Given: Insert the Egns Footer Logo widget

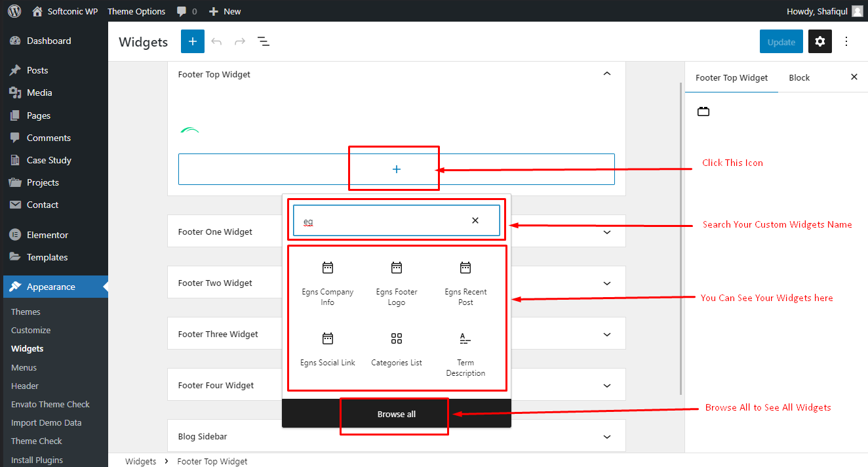Looking at the screenshot, I should click(397, 283).
